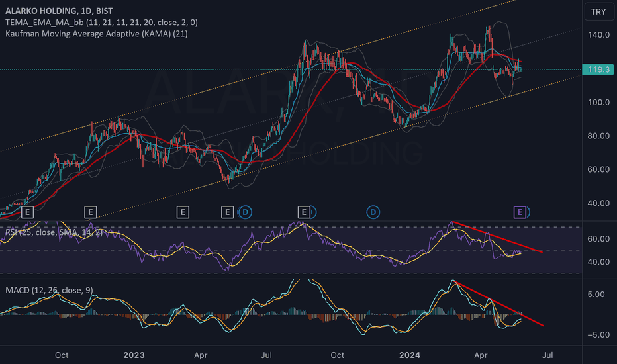
Task: Click the MACD (12, 26, close, 9) legend
Action: (x=49, y=290)
